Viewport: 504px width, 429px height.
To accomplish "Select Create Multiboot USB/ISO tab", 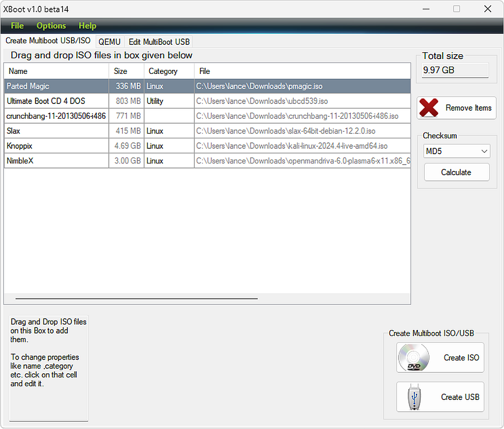I will pos(48,41).
